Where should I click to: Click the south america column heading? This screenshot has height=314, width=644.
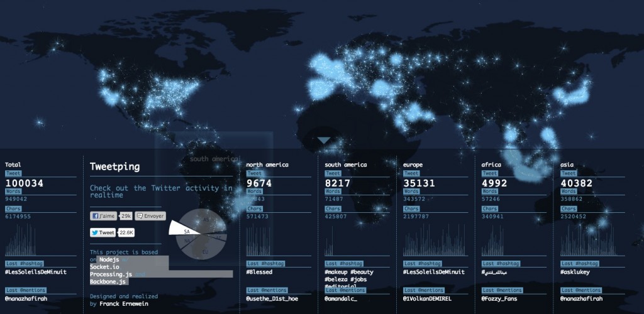click(345, 165)
